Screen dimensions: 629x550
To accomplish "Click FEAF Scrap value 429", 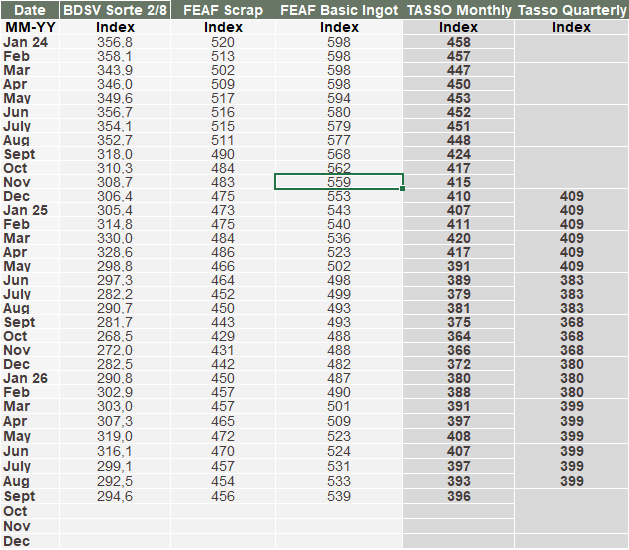I will (223, 336).
